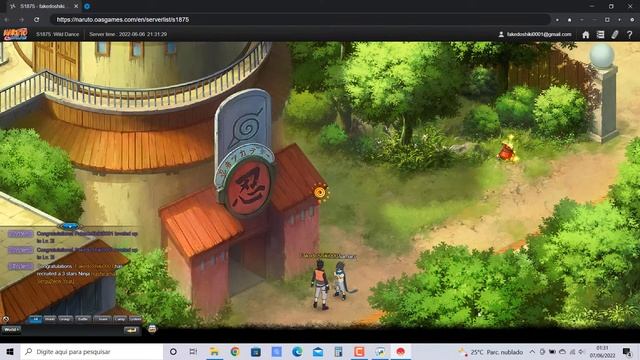Open the Mail app from the taskbar
This screenshot has width=640, height=360.
318,351
